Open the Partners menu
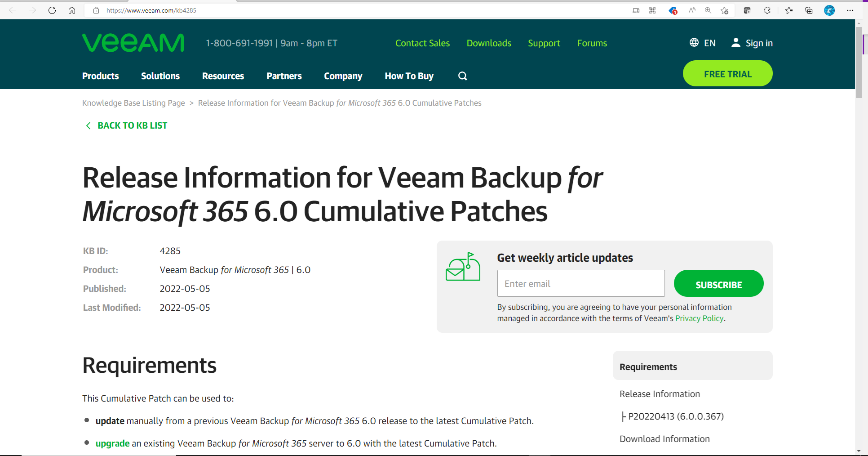 284,76
